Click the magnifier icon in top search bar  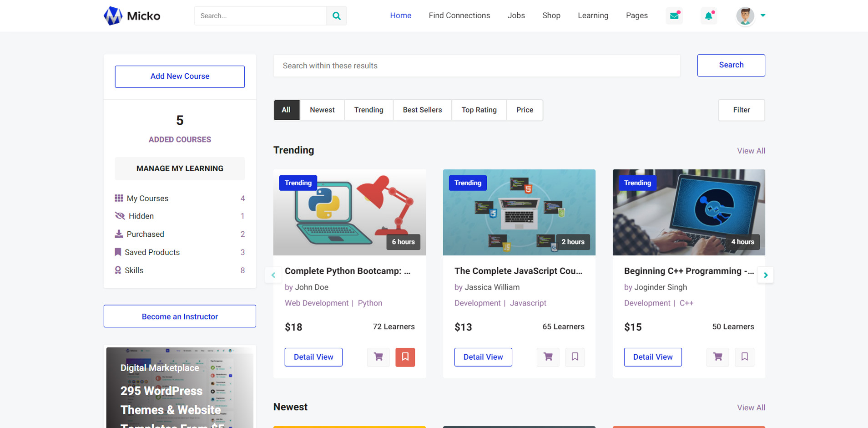336,16
